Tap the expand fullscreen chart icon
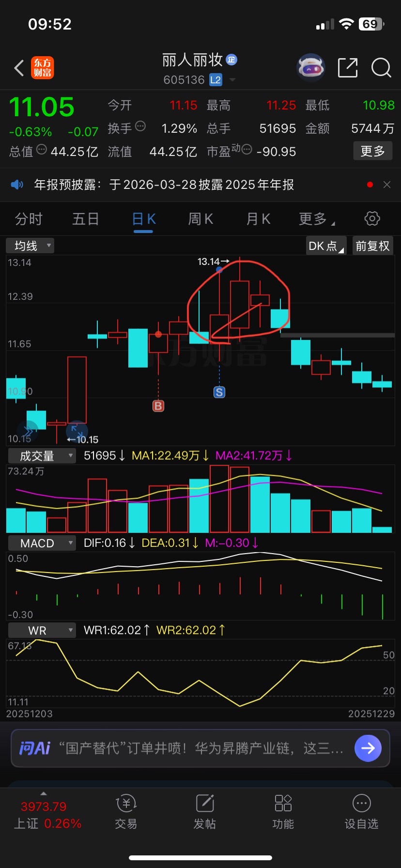Screen dimensions: 401x868 pyautogui.click(x=77, y=431)
